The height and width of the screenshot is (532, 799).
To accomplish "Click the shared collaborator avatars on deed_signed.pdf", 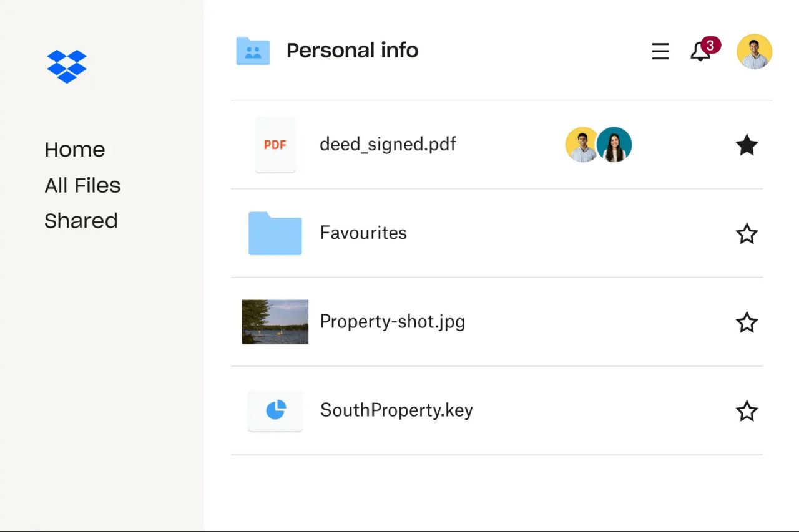I will click(x=598, y=144).
